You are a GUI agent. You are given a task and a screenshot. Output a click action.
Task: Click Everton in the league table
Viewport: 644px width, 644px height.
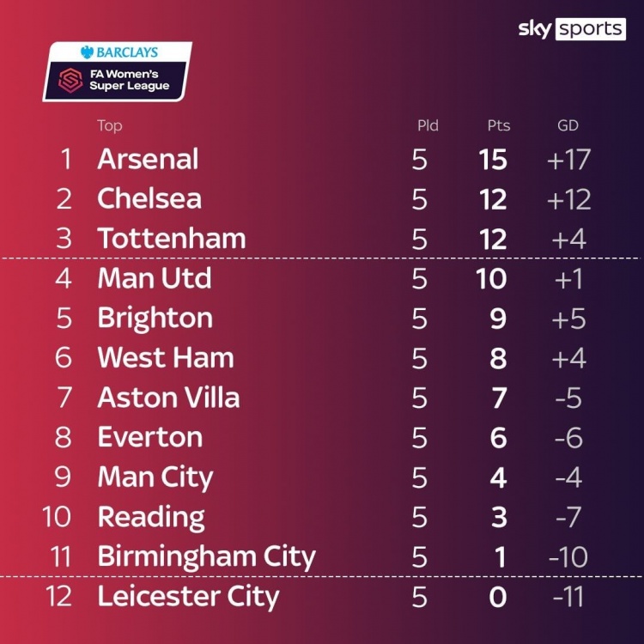150,437
